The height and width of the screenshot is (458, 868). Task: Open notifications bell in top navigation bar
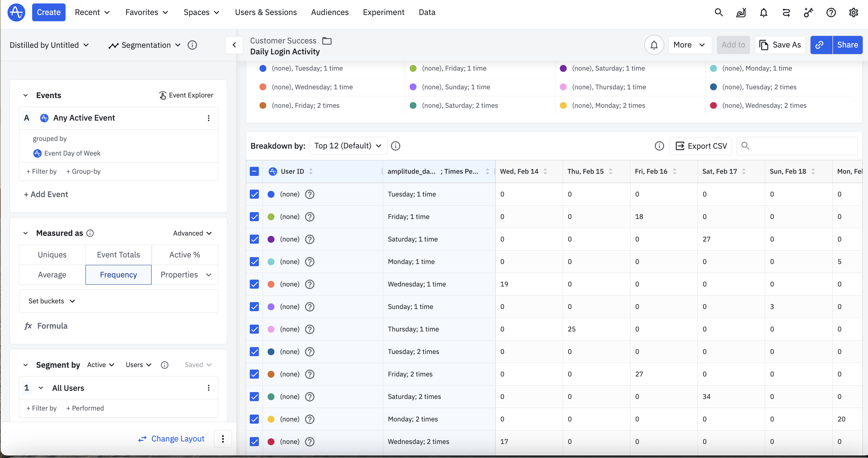point(763,12)
